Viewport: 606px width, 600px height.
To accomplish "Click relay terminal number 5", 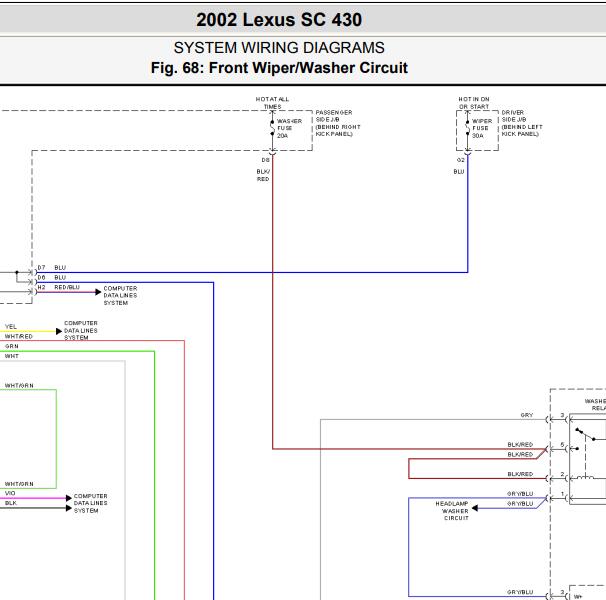I will [x=562, y=445].
